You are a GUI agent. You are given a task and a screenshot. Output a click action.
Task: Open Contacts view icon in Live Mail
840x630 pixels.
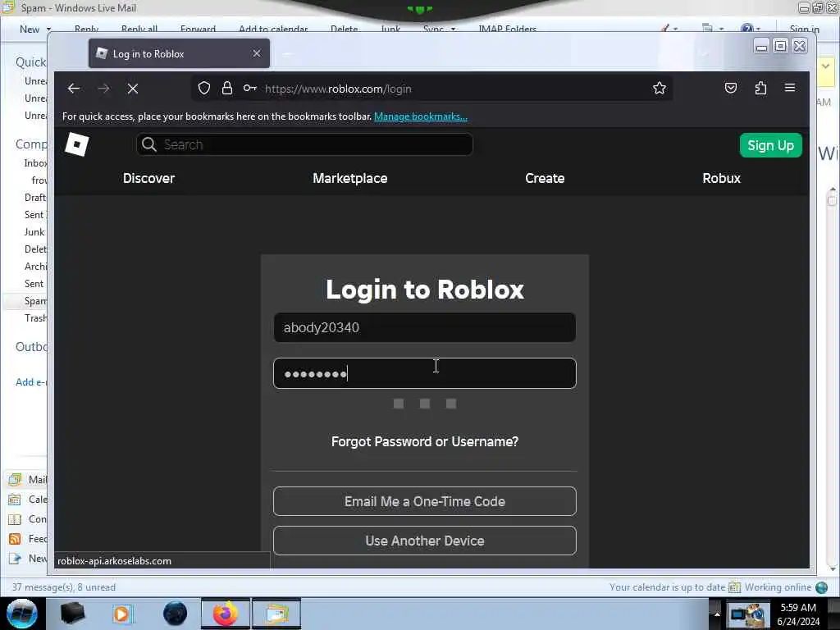click(x=15, y=519)
